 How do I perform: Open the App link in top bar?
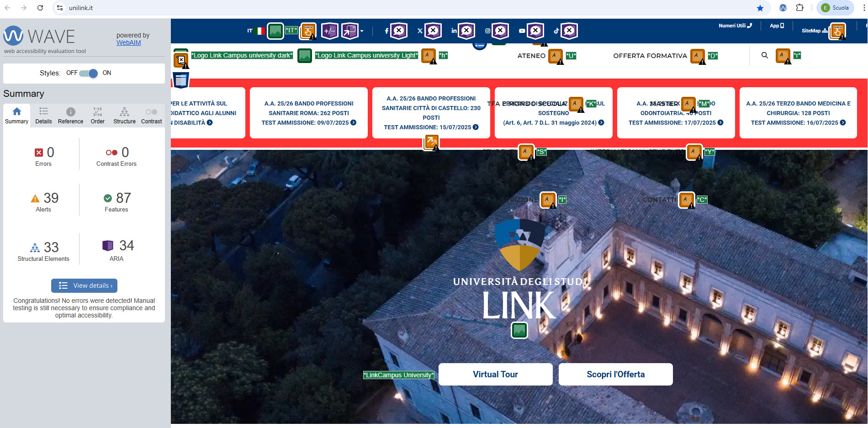pos(777,26)
